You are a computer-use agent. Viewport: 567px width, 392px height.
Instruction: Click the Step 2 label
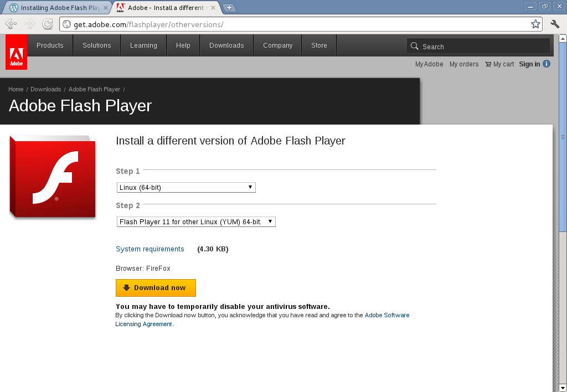click(128, 205)
